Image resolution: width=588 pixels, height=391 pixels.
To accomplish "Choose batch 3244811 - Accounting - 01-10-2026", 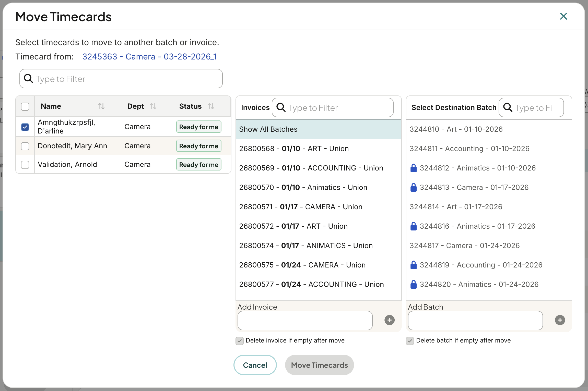I will pos(489,149).
